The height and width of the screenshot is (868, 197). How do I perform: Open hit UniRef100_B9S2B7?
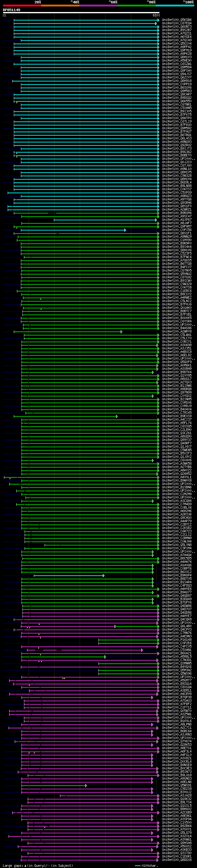coord(177,30)
